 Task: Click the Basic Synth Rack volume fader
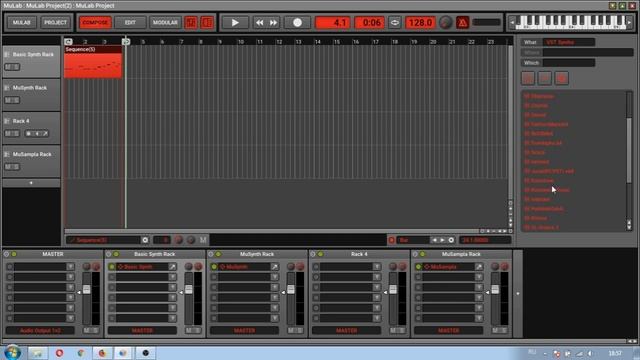point(189,289)
